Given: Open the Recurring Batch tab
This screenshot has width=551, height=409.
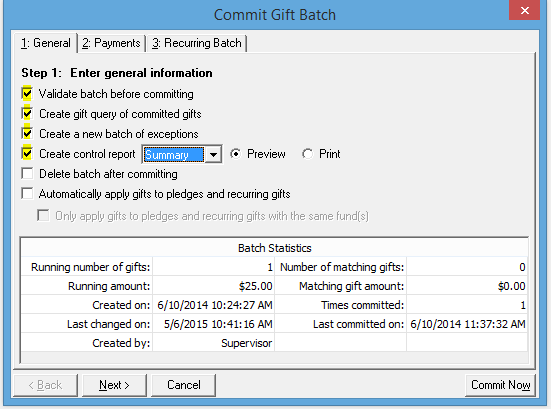Looking at the screenshot, I should pyautogui.click(x=197, y=43).
